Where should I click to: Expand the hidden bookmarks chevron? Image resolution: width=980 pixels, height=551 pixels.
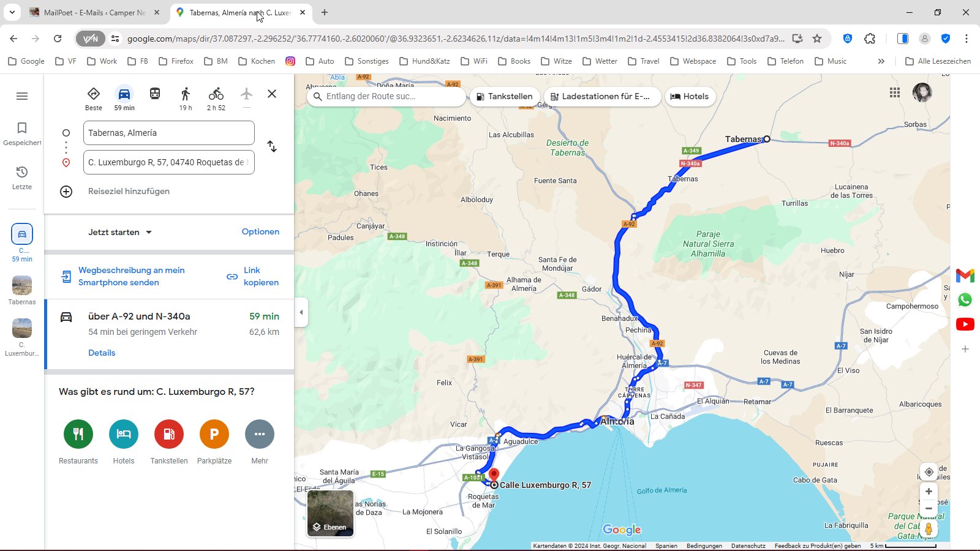click(x=881, y=61)
